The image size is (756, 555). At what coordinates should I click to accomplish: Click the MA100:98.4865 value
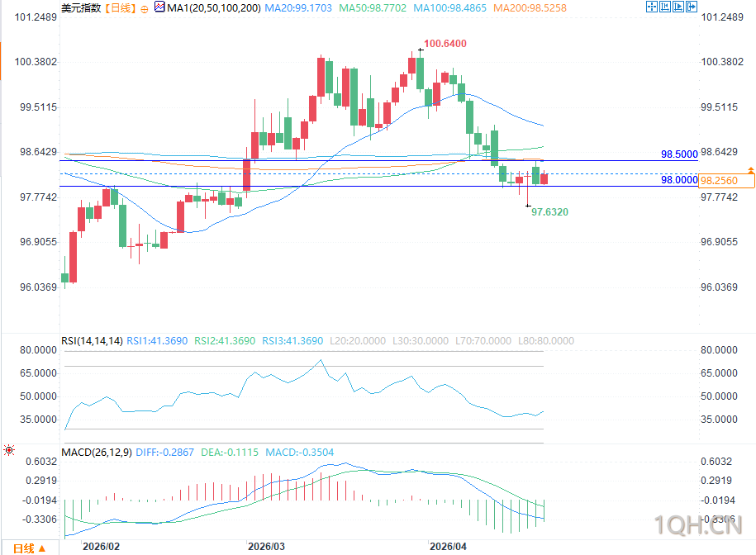click(x=449, y=8)
